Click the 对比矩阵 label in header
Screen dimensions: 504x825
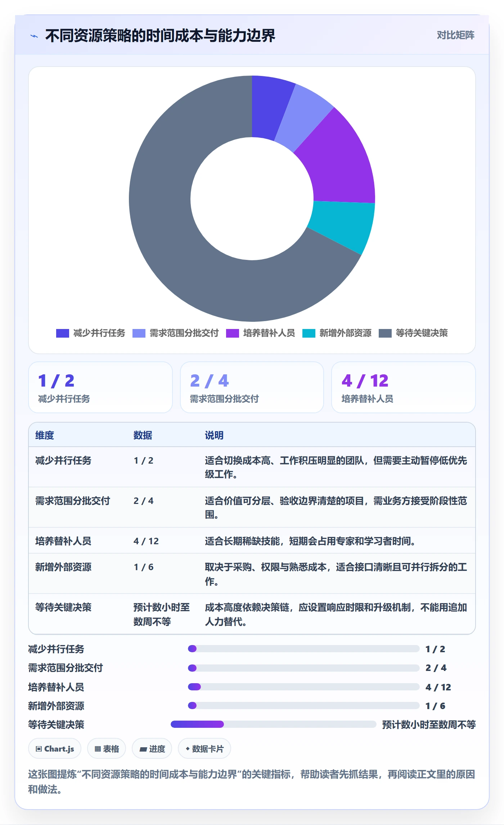pyautogui.click(x=455, y=35)
